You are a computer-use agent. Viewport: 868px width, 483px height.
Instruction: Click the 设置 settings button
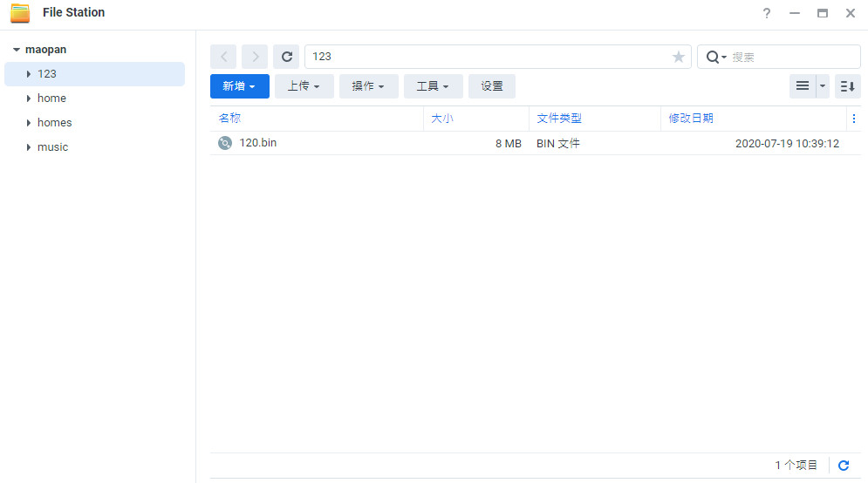[492, 86]
